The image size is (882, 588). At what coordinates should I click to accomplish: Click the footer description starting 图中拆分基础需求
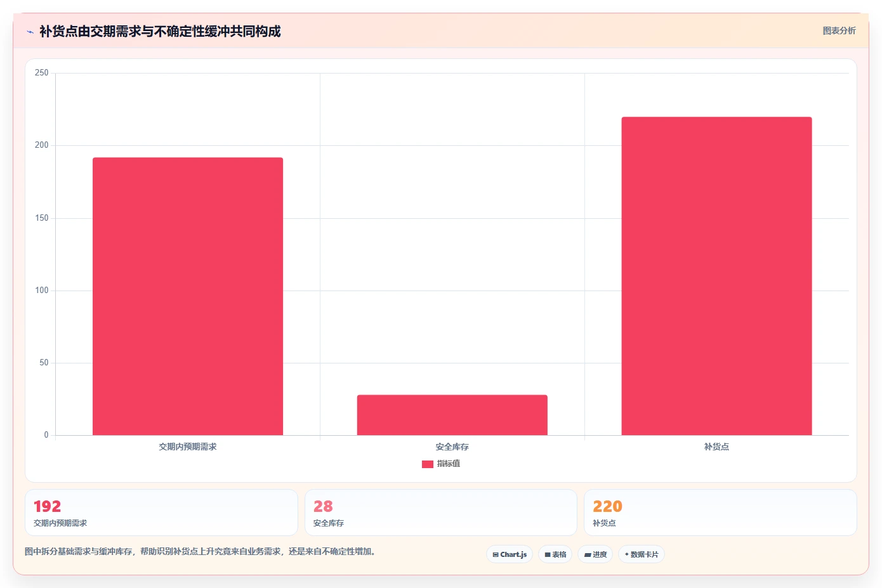tap(201, 552)
